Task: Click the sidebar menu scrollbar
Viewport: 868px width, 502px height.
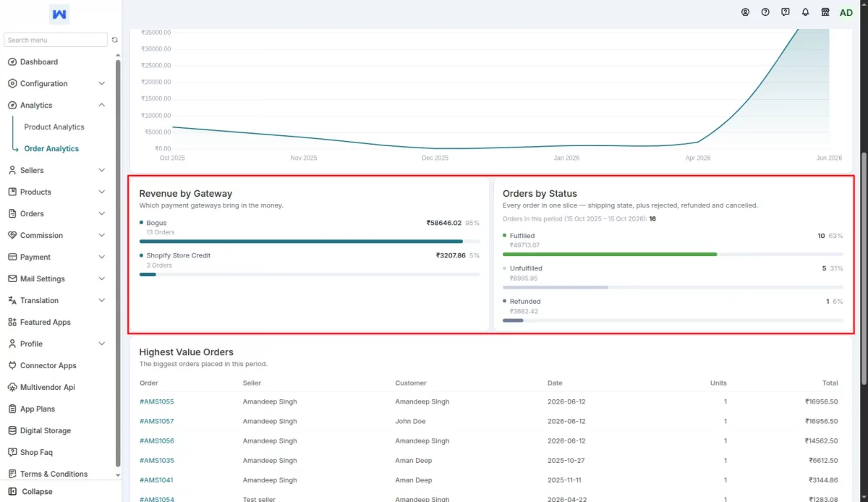Action: click(x=119, y=263)
